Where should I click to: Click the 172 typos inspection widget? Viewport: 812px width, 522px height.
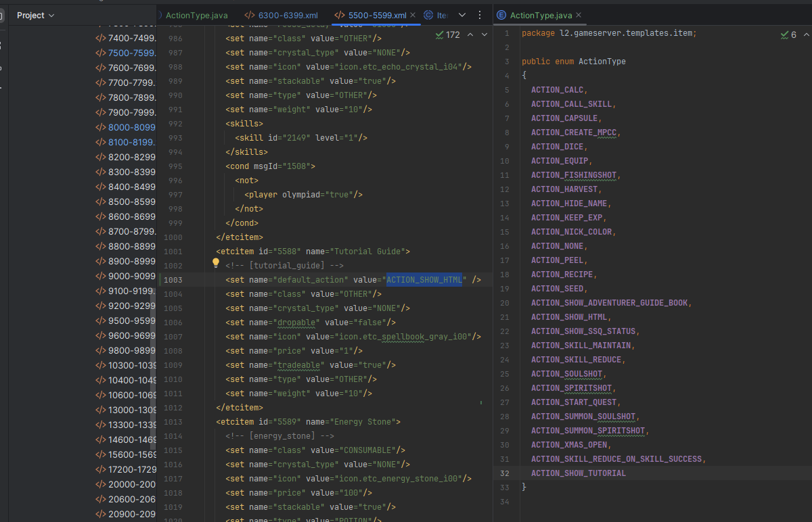(x=448, y=34)
